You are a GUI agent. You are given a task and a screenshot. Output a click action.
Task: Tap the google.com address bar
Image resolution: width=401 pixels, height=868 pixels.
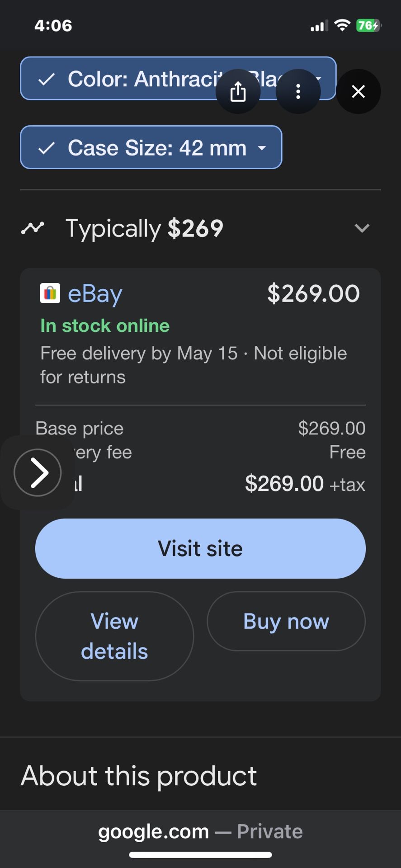point(200,831)
